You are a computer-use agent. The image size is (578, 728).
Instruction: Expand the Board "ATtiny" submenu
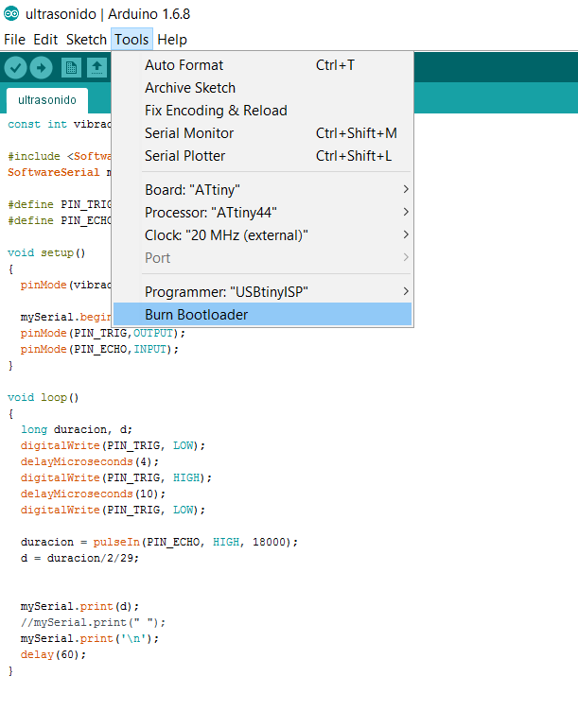point(263,190)
